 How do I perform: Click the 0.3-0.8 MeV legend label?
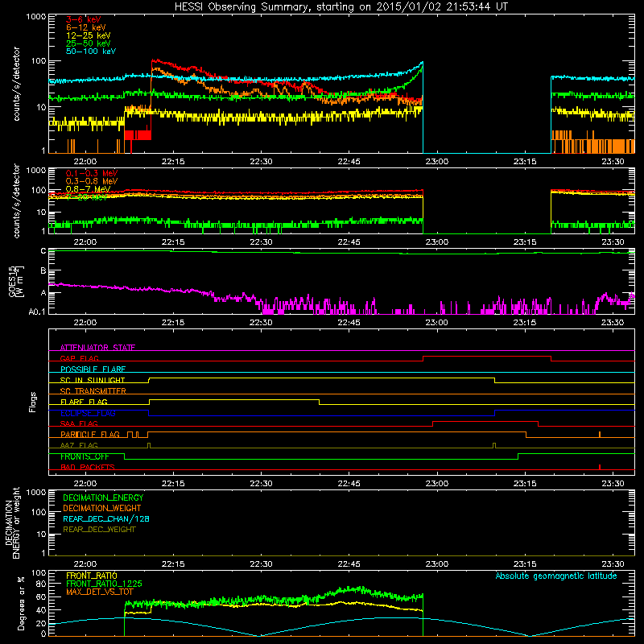click(92, 181)
